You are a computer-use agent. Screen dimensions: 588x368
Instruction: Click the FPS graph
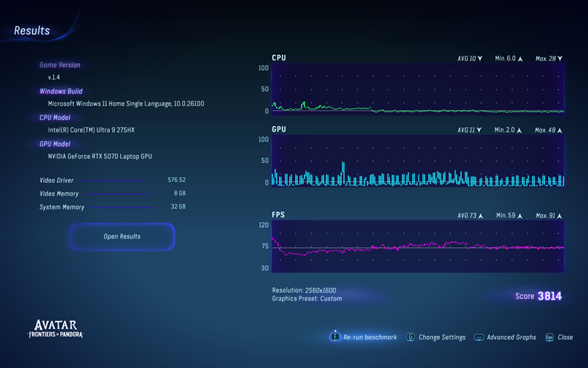418,246
